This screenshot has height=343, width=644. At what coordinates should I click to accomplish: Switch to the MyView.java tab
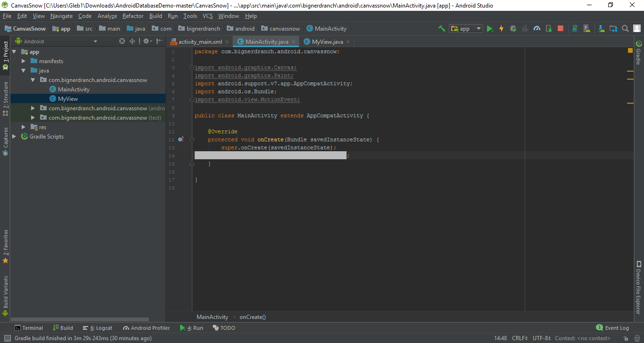327,42
